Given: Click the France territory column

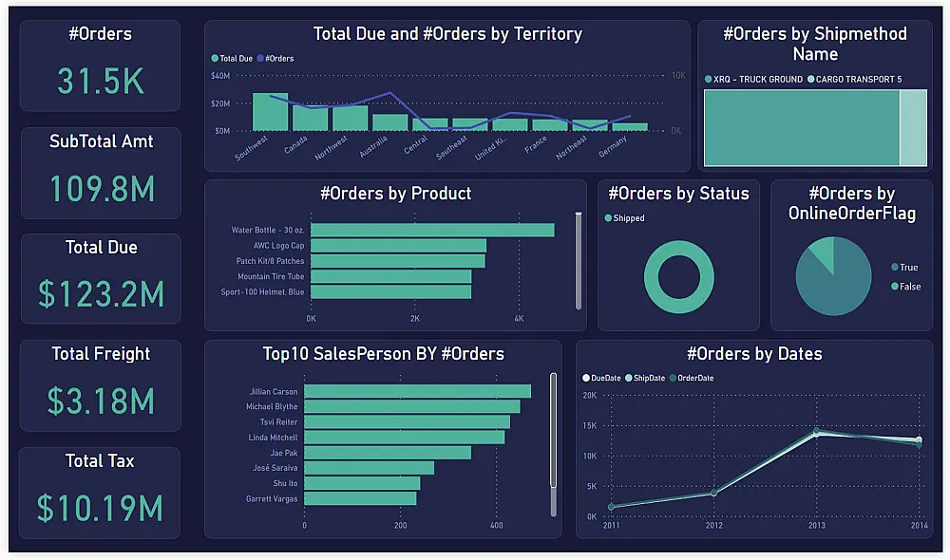Looking at the screenshot, I should pos(550,125).
